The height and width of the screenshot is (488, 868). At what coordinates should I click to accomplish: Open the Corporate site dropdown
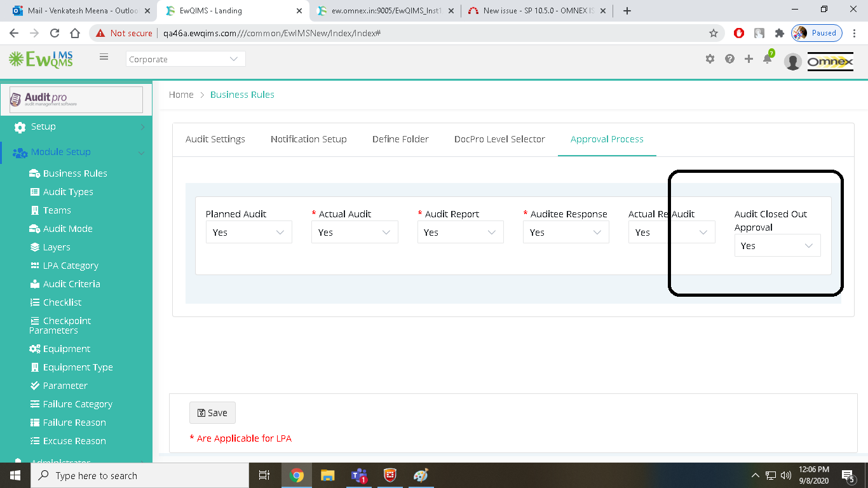click(186, 59)
